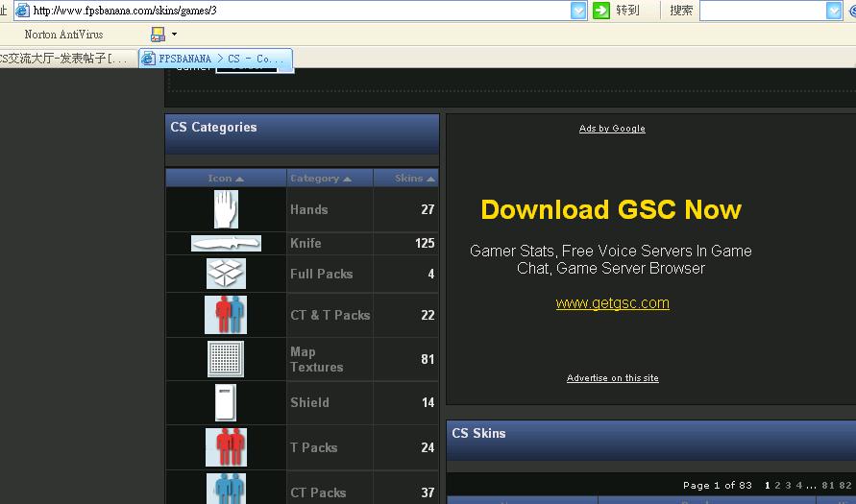Expand the Norton AntiVirus toolbar dropdown
Image resolution: width=856 pixels, height=504 pixels.
(174, 35)
